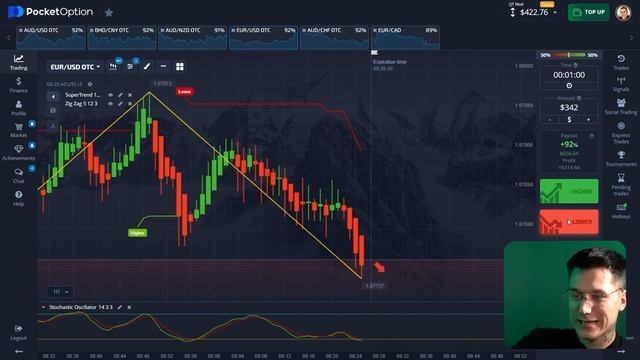This screenshot has height=360, width=640.
Task: Collapse the Stochastic Oscillator panel
Action: 43,307
